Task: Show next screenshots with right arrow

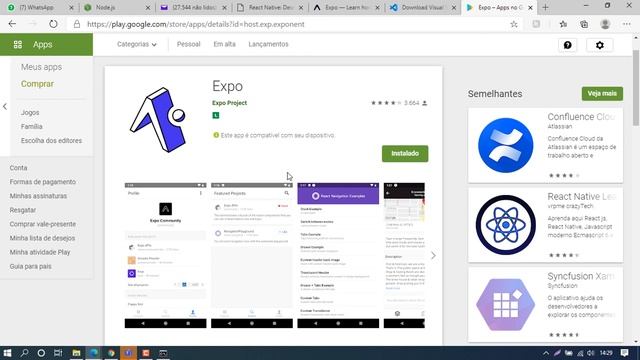Action: [433, 256]
